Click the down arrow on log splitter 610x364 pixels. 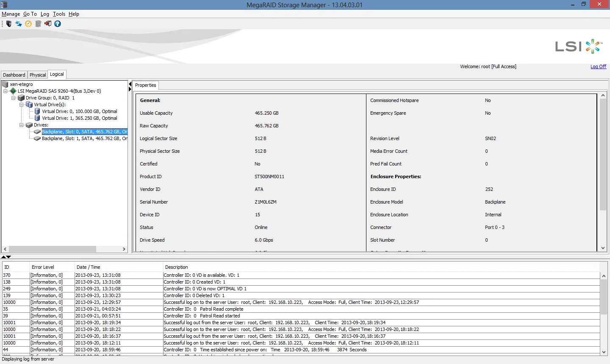[9, 257]
